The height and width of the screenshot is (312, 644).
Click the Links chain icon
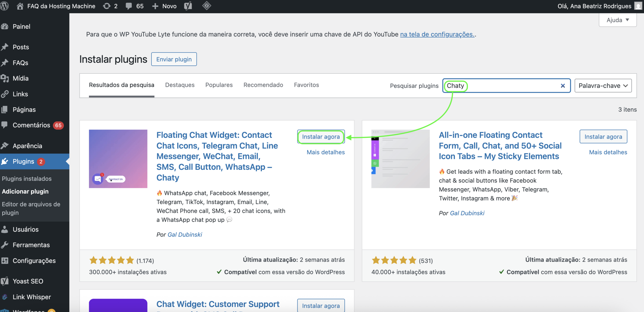(5, 94)
